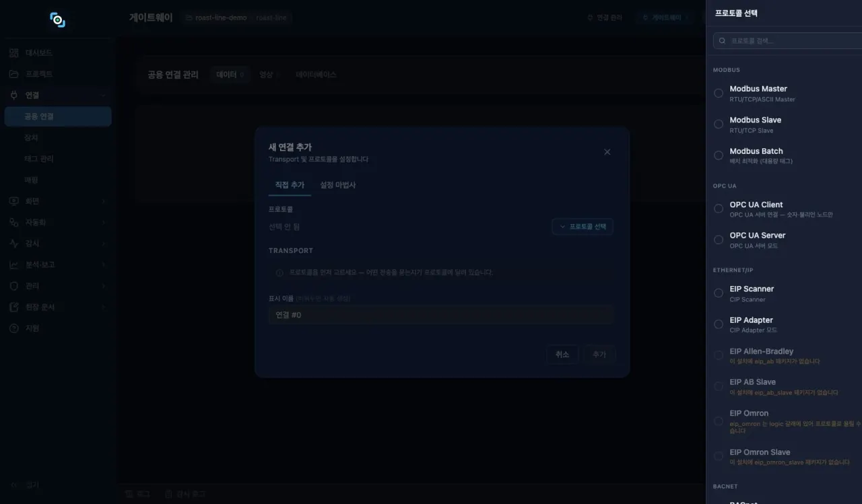Screen dimensions: 862x504
Task: Select the EIP Adapter radio button
Action: (x=719, y=324)
